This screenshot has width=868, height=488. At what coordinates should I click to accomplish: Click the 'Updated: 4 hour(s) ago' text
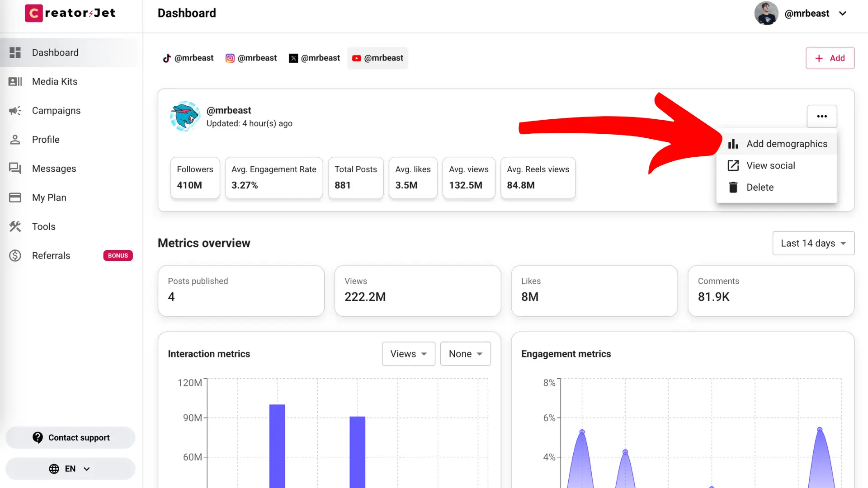(x=250, y=123)
